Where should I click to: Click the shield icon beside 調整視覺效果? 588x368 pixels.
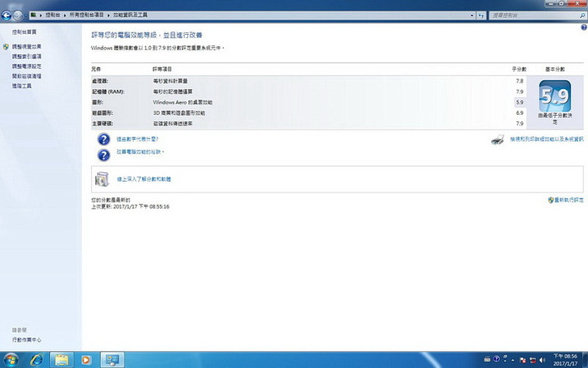coord(6,47)
